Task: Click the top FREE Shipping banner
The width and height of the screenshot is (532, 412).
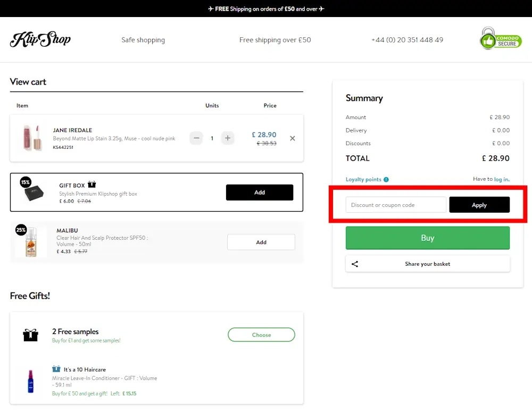Action: (266, 9)
